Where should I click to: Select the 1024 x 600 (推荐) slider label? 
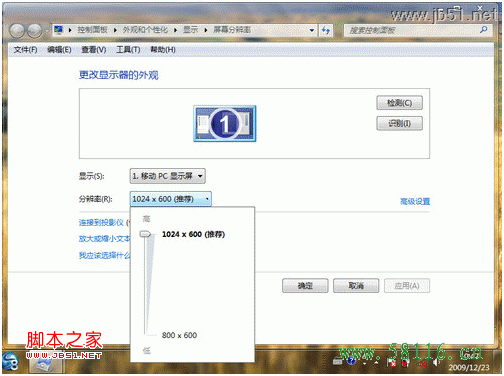coord(193,234)
